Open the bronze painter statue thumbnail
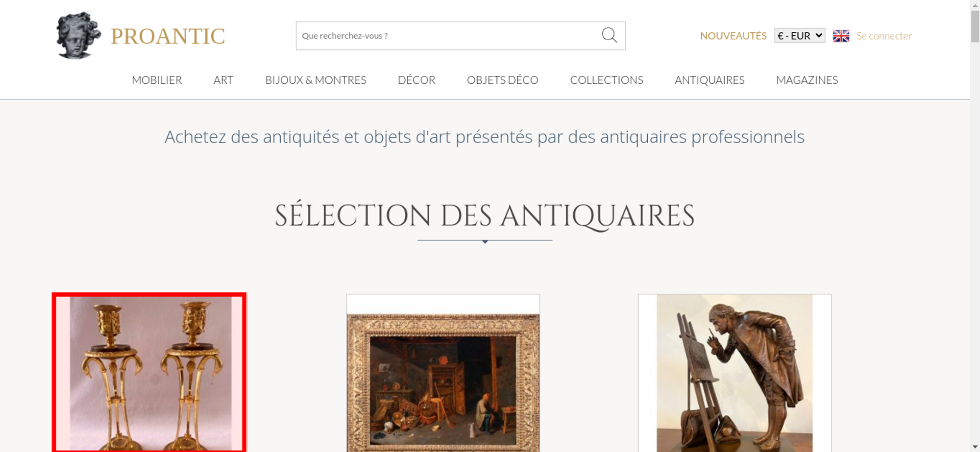Screen dimensions: 980x452 tap(735, 373)
